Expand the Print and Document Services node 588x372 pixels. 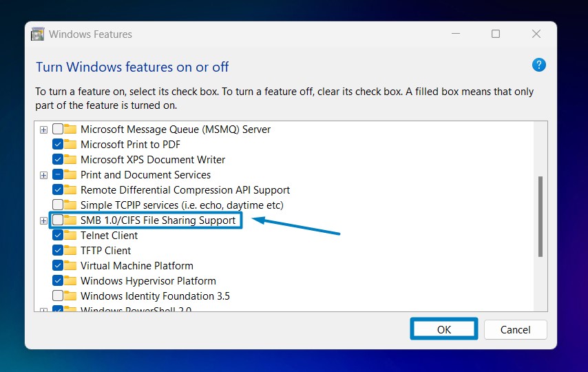(x=43, y=175)
